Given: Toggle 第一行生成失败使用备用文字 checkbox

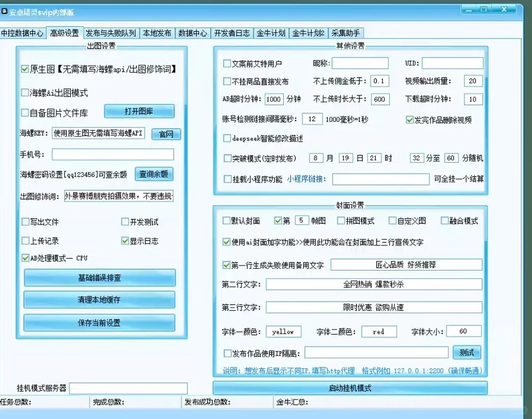Looking at the screenshot, I should (226, 265).
